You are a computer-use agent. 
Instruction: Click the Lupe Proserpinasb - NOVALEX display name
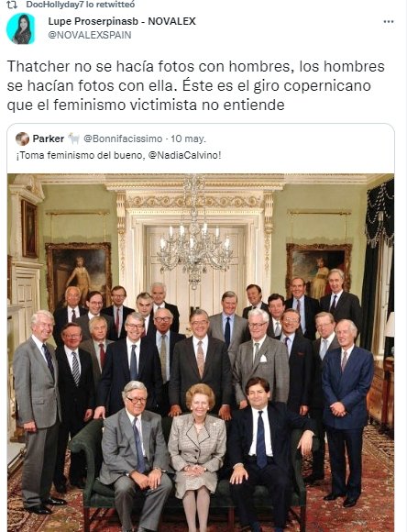point(122,21)
